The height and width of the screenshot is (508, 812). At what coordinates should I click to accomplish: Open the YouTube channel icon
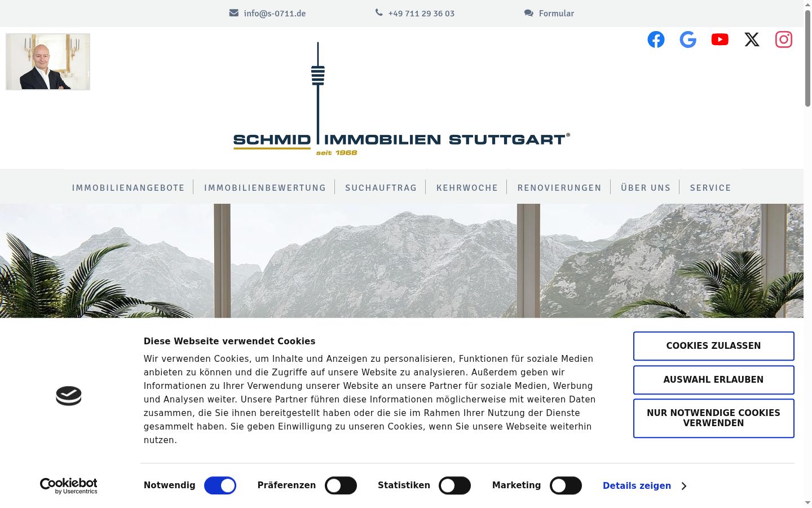(720, 40)
